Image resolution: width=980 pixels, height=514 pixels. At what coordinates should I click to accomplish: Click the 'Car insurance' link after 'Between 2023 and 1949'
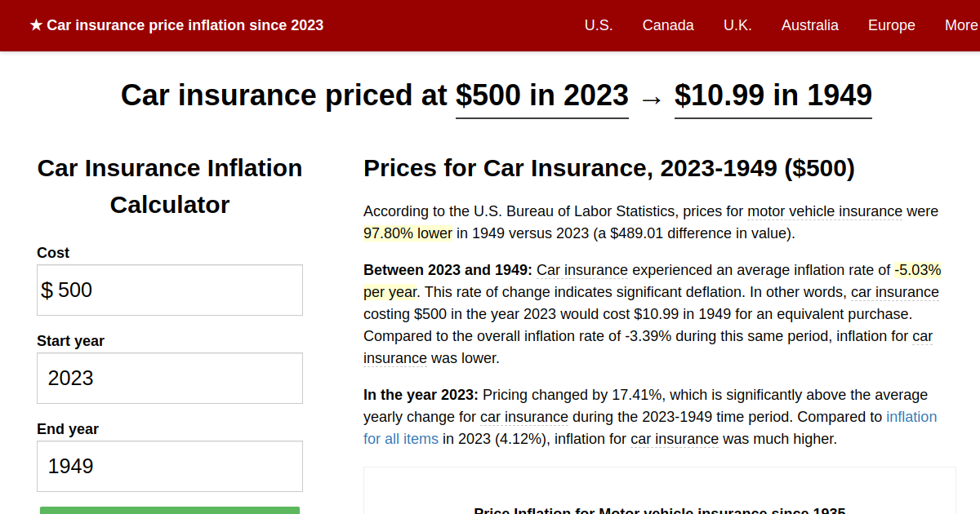point(584,270)
